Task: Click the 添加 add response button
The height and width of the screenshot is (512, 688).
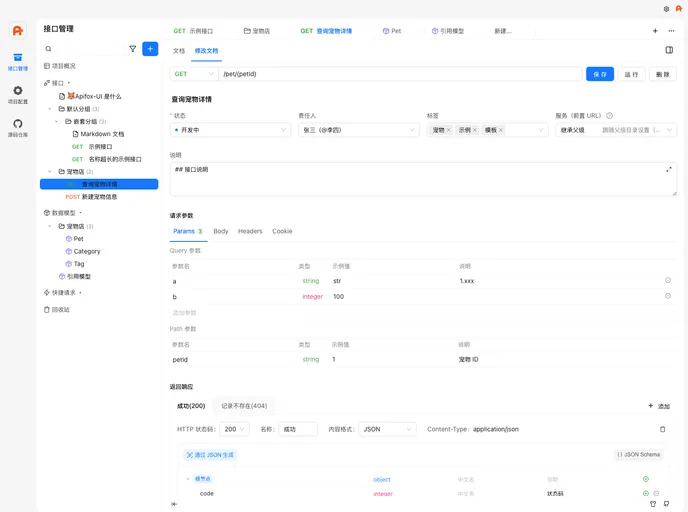Action: click(x=659, y=406)
